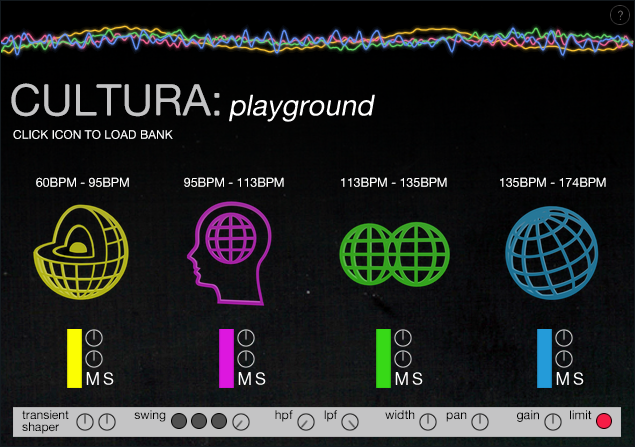Click the upper knob beside the blue meter

click(x=562, y=337)
